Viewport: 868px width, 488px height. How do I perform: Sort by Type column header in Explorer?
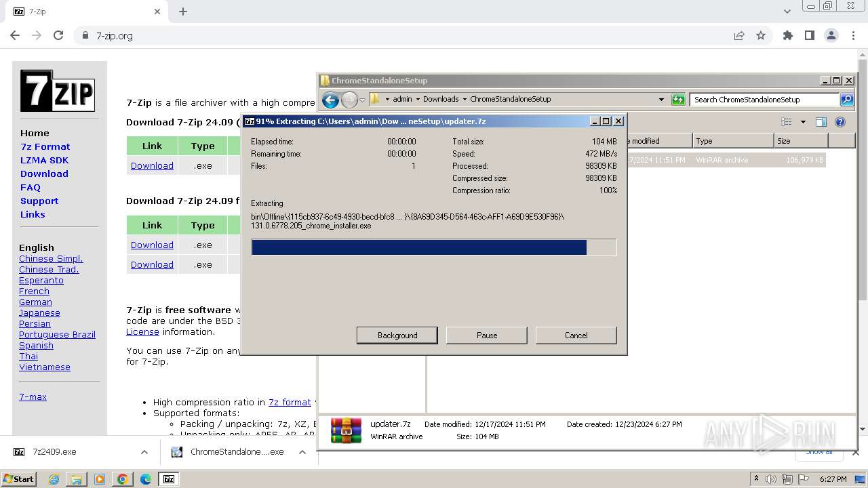click(x=733, y=141)
